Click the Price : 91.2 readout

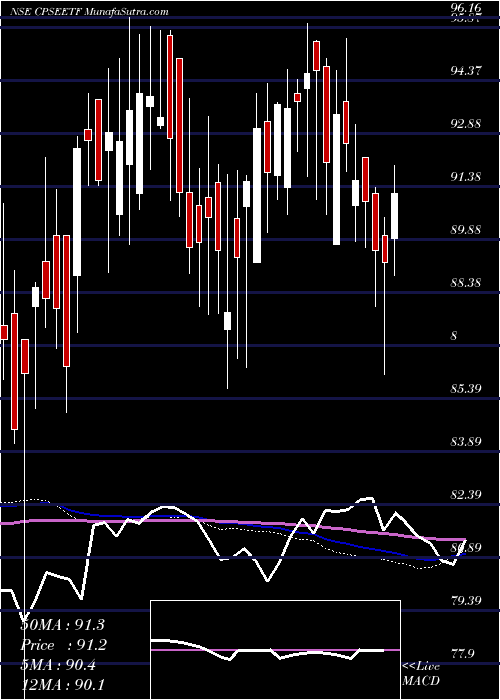coord(62,645)
